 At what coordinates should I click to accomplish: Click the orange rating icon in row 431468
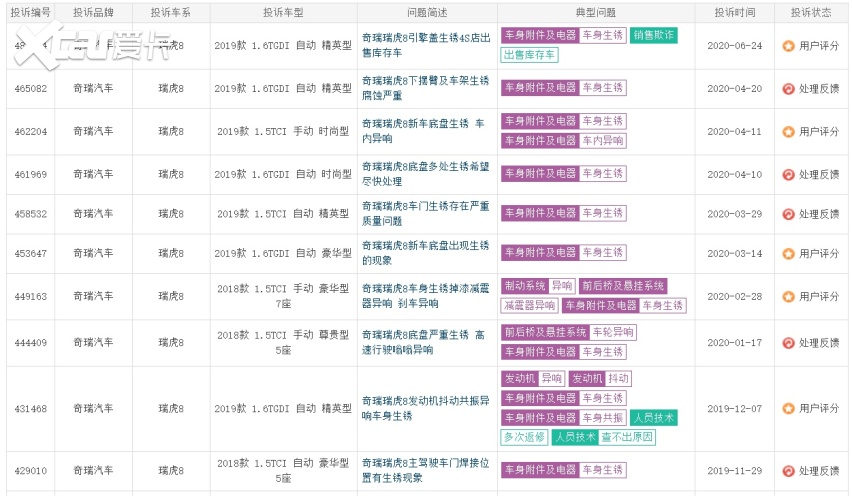coord(788,409)
